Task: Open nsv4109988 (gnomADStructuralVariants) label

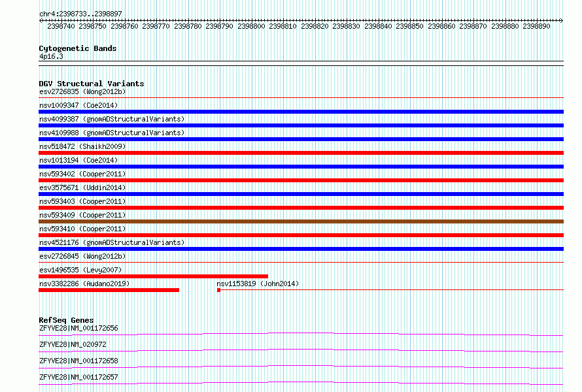Action: pos(112,133)
